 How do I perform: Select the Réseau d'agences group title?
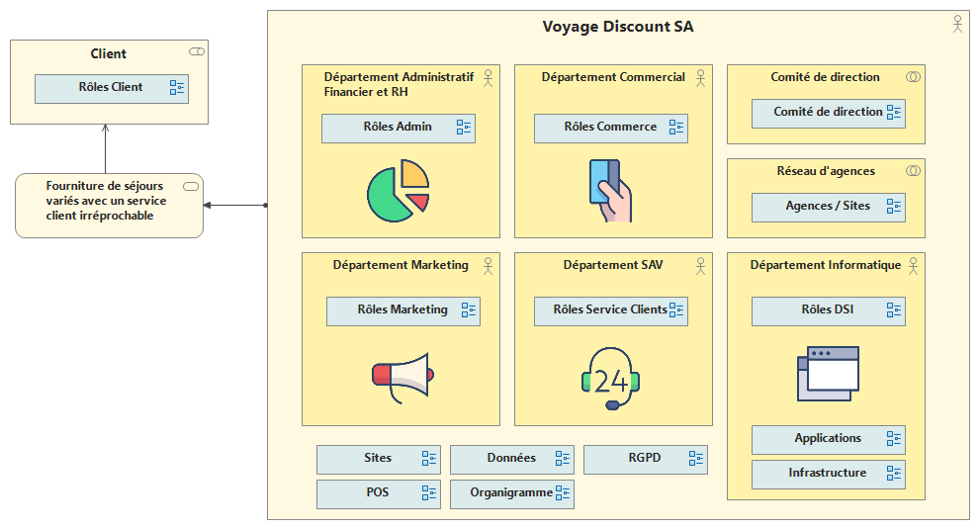coord(825,171)
